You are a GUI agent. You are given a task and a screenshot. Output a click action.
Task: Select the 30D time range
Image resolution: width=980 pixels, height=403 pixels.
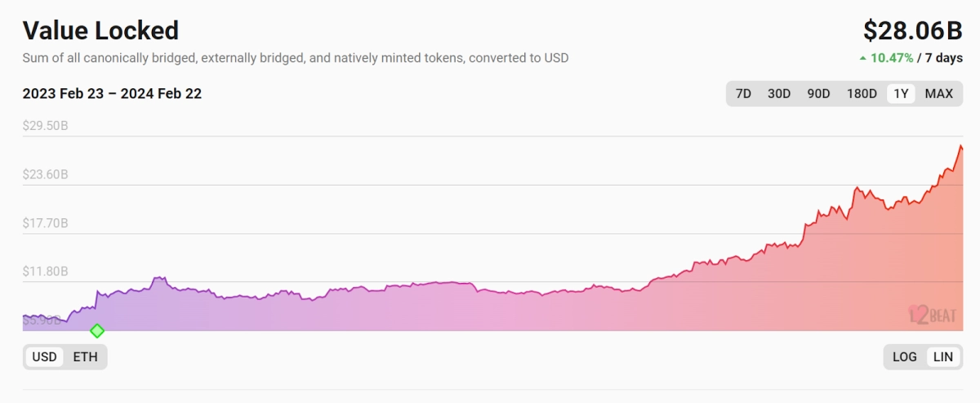click(x=779, y=94)
